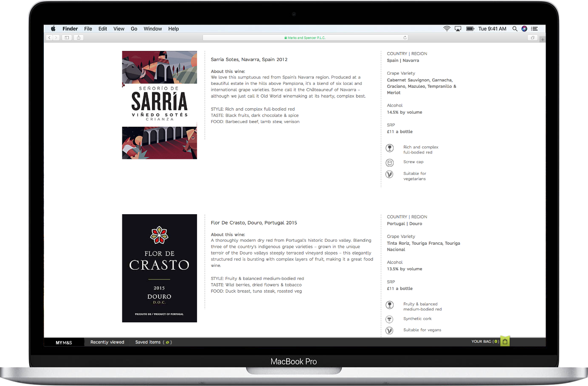The height and width of the screenshot is (386, 588).
Task: Show all tabs overview button
Action: point(532,38)
